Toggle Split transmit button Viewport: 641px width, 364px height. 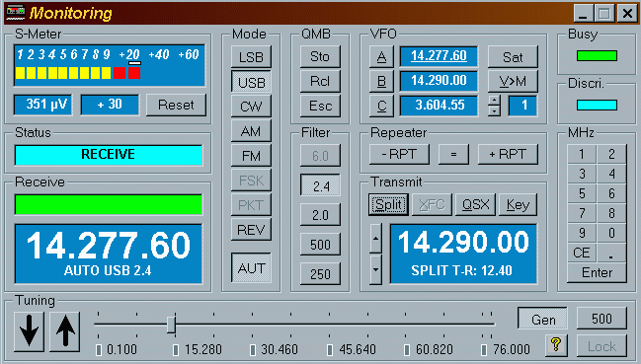(x=388, y=204)
